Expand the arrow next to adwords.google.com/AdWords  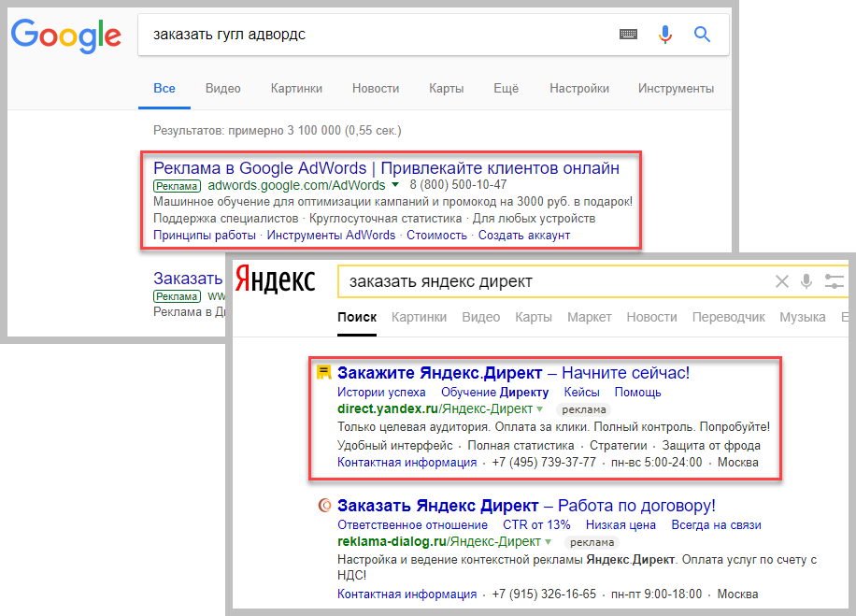[395, 185]
